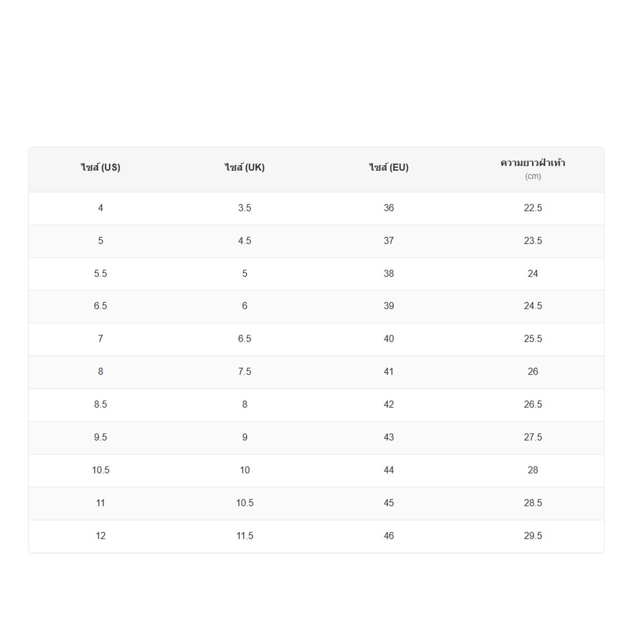Screen dimensions: 644x644
Task: Click the US size 12 cell
Action: (x=100, y=536)
